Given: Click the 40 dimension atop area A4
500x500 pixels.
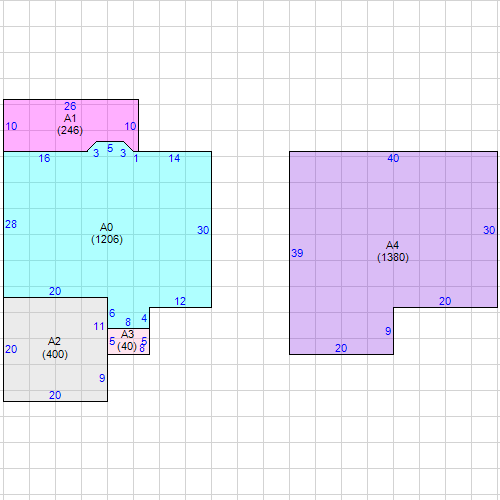Looking at the screenshot, I should (393, 158).
